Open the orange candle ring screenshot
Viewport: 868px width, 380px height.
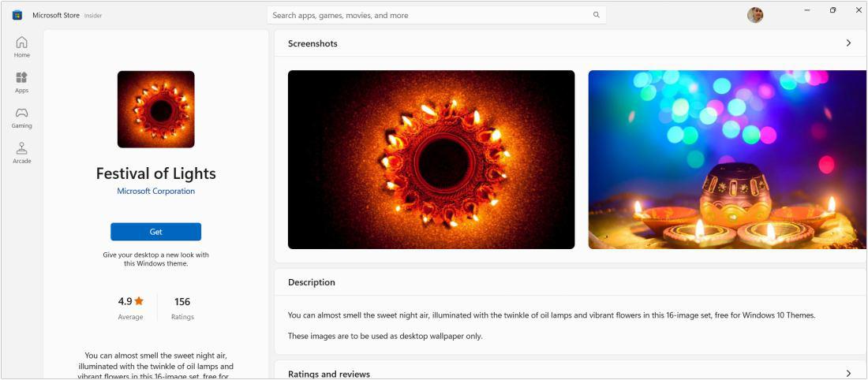[x=431, y=159]
